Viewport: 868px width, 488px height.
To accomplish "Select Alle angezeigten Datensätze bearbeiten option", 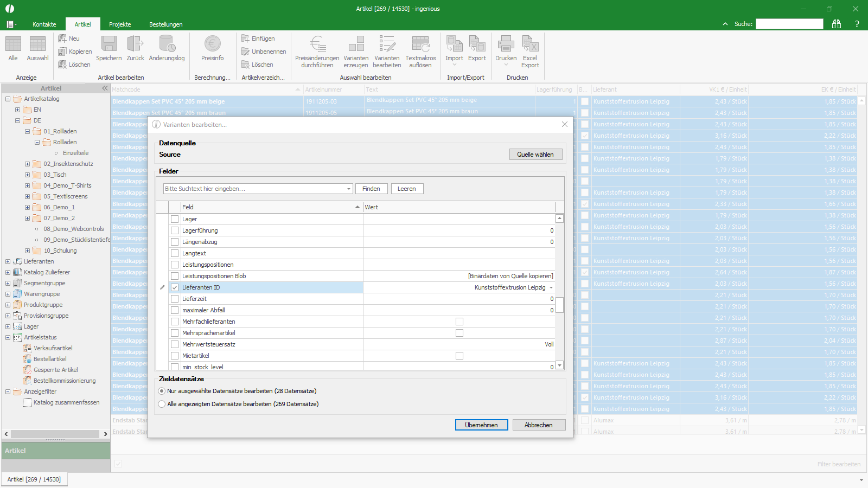I will [162, 404].
